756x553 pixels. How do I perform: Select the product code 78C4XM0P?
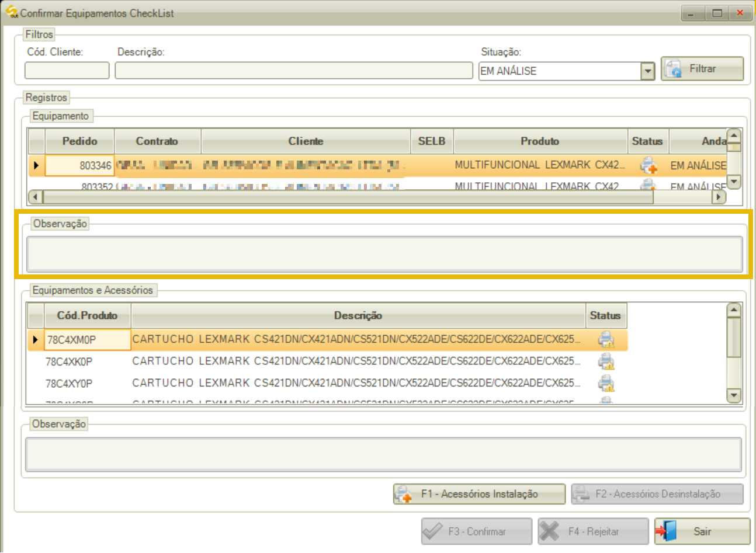[87, 340]
